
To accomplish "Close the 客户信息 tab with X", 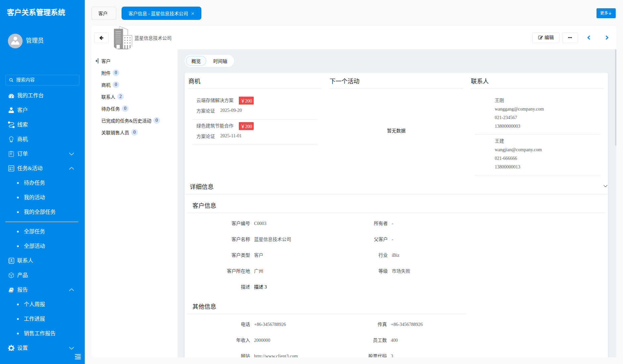I will (x=193, y=14).
